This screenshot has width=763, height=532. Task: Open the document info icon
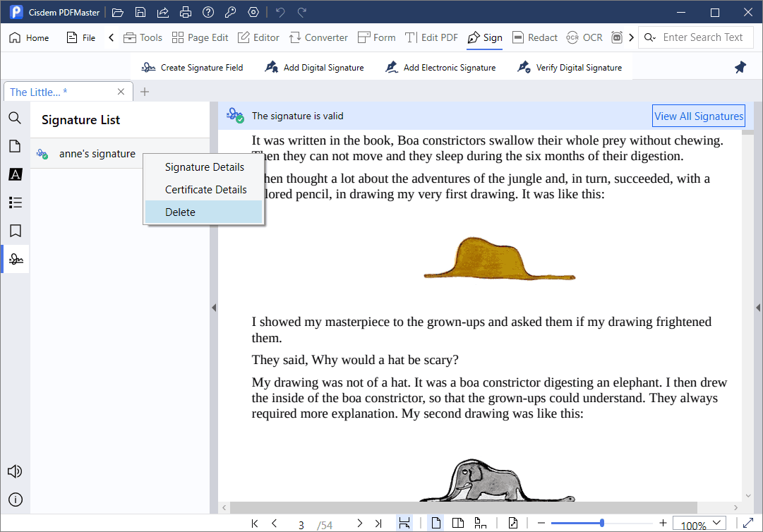[x=15, y=500]
